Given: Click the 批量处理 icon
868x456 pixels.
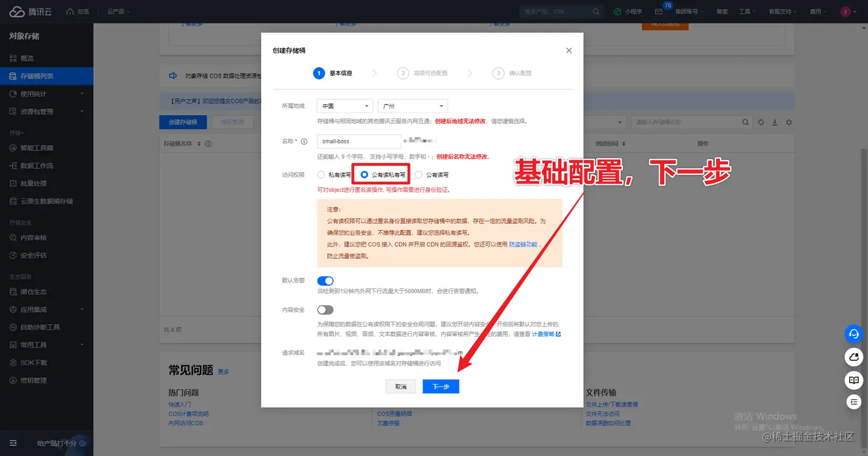Looking at the screenshot, I should pyautogui.click(x=13, y=184).
